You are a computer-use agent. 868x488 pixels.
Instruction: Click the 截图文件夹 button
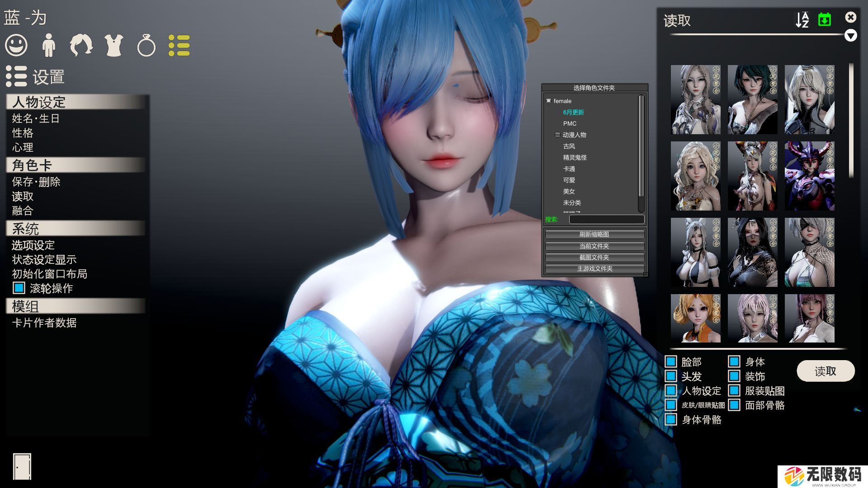(594, 257)
